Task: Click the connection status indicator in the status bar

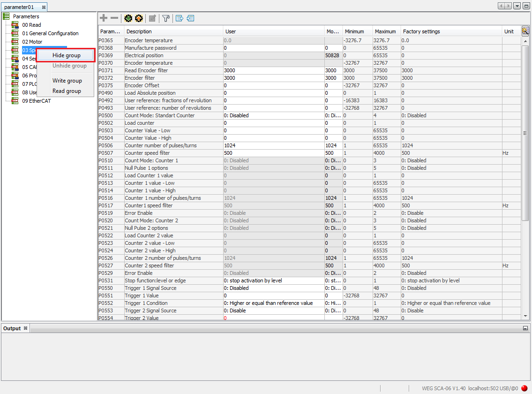Action: click(524, 388)
